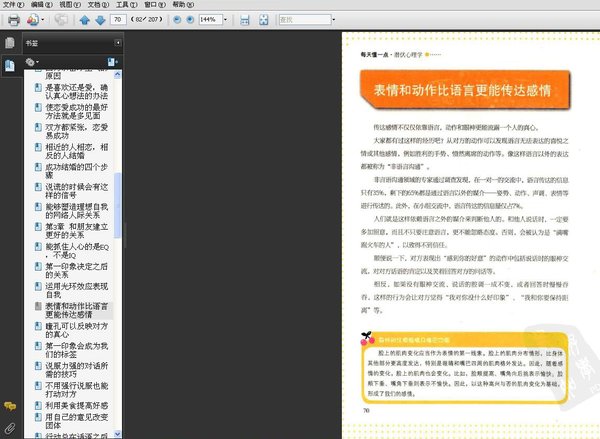Image resolution: width=600 pixels, height=439 pixels.
Task: Open dropdown arrow beside the colorful toolbar icon
Action: click(42, 20)
